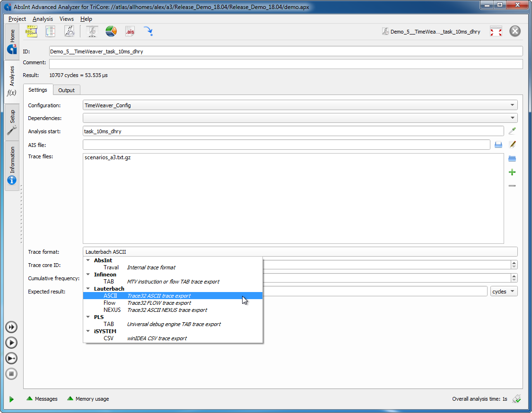This screenshot has width=532, height=413.
Task: Select iSYSTEM CSV trace export
Action: (173, 338)
